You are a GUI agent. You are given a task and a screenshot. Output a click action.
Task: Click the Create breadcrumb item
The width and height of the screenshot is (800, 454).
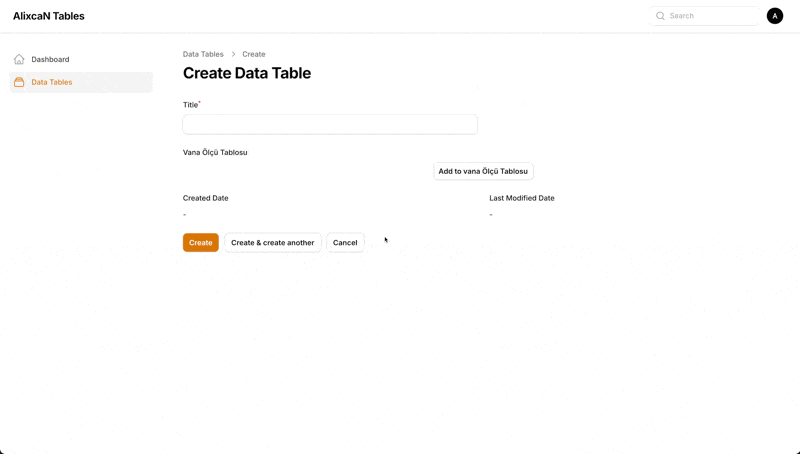[x=254, y=54]
